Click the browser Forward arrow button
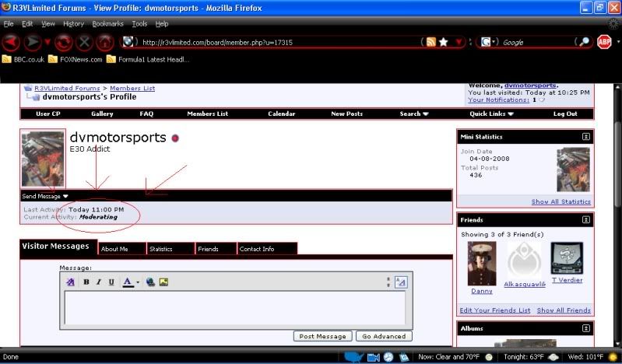 point(33,42)
